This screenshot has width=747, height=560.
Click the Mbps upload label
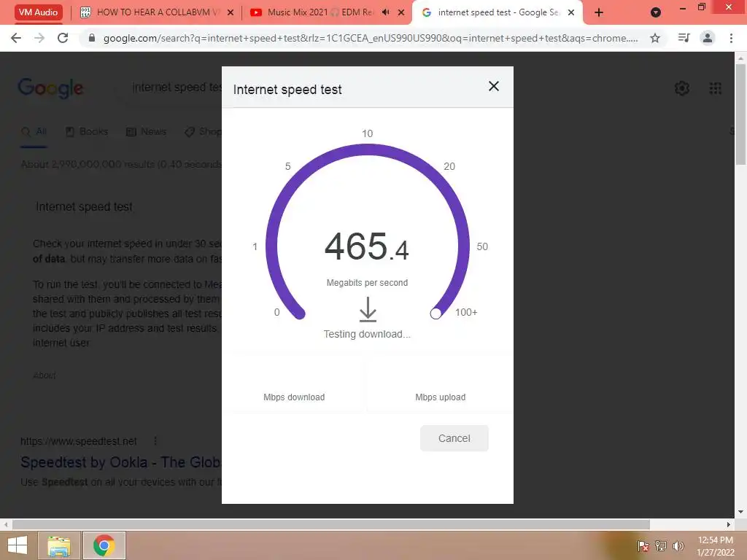coord(440,397)
